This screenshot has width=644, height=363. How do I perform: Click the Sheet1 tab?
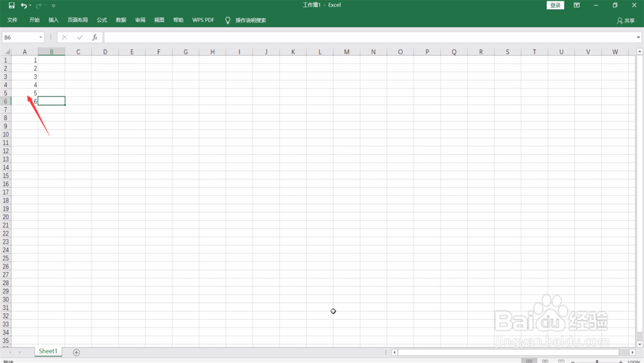[48, 351]
